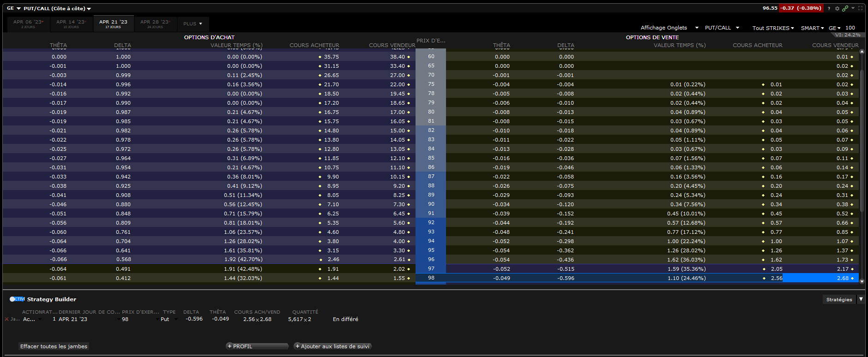Click Ajouter aux listes de suivi button
This screenshot has height=357, width=868.
[x=332, y=346]
